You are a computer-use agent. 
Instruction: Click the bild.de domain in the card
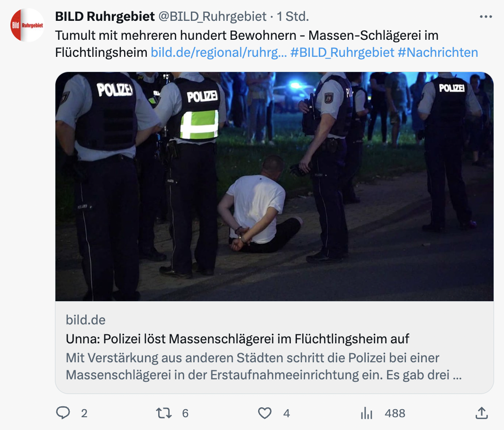coord(85,320)
